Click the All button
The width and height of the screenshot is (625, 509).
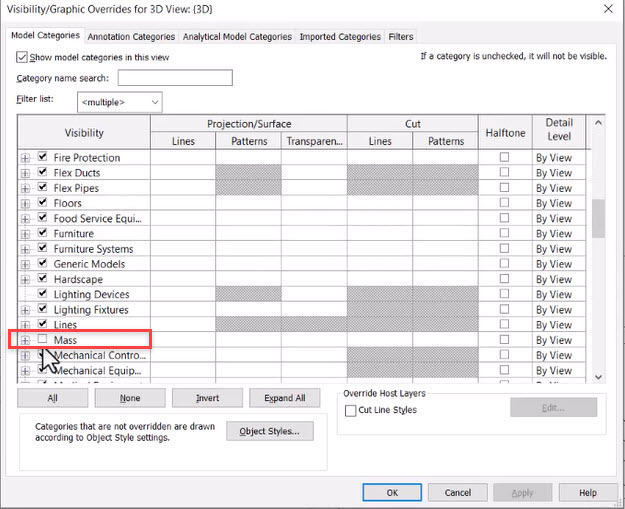(x=53, y=398)
